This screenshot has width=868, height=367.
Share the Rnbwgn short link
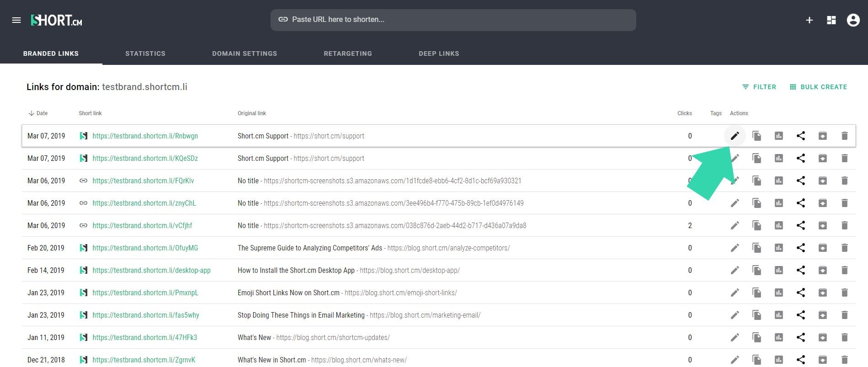(801, 136)
